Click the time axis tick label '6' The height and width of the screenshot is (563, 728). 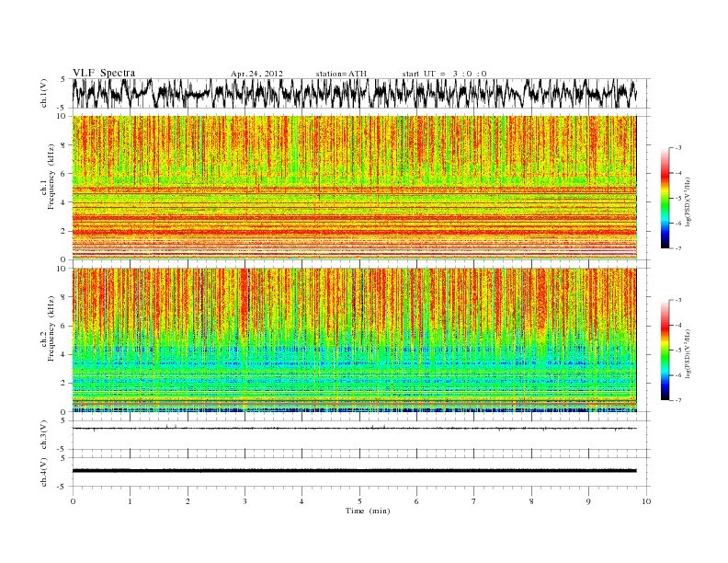point(416,501)
